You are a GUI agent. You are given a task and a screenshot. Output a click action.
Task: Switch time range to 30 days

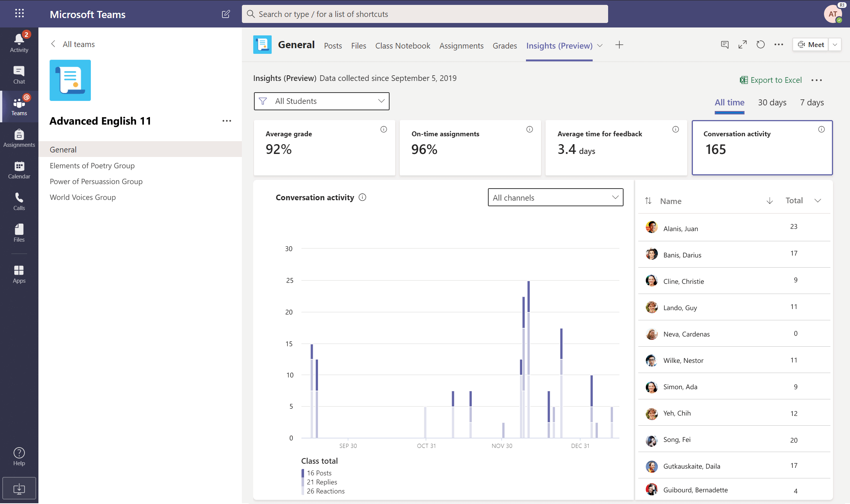tap(772, 102)
